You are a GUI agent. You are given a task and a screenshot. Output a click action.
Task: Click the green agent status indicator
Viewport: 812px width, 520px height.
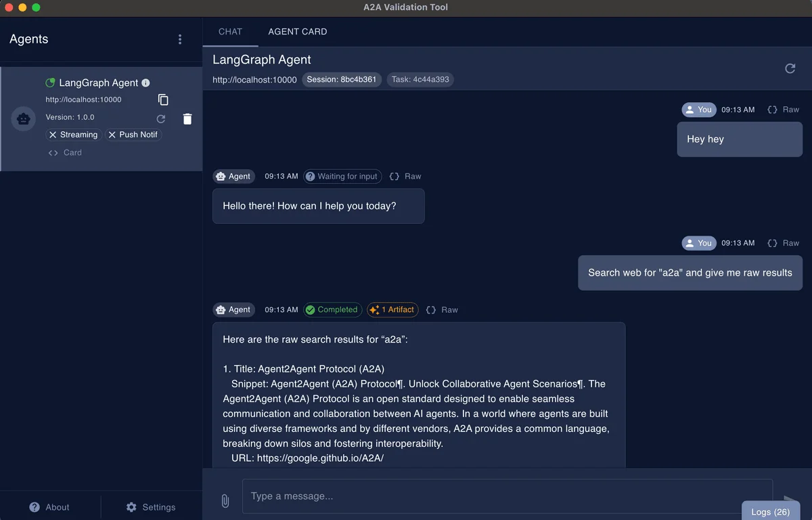(x=50, y=82)
